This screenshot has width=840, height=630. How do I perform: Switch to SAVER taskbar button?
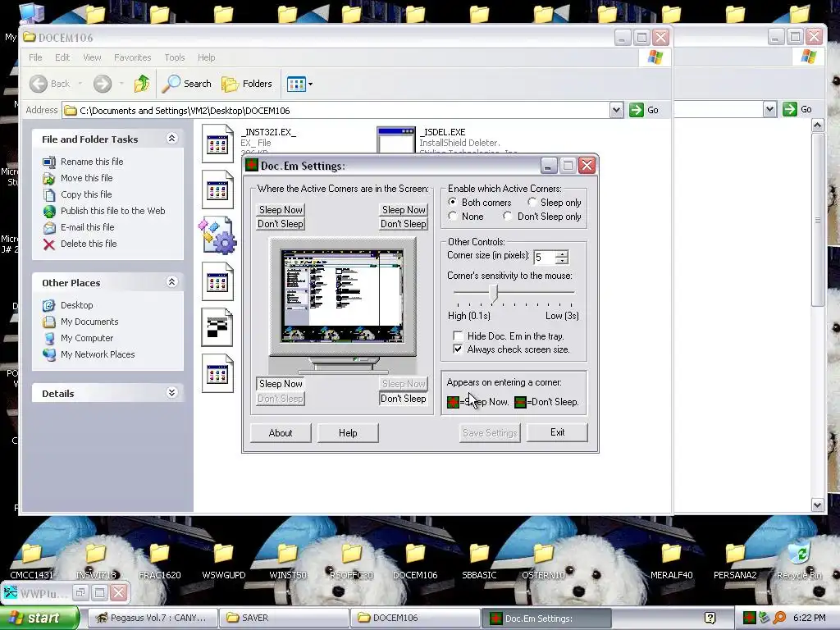click(x=285, y=618)
